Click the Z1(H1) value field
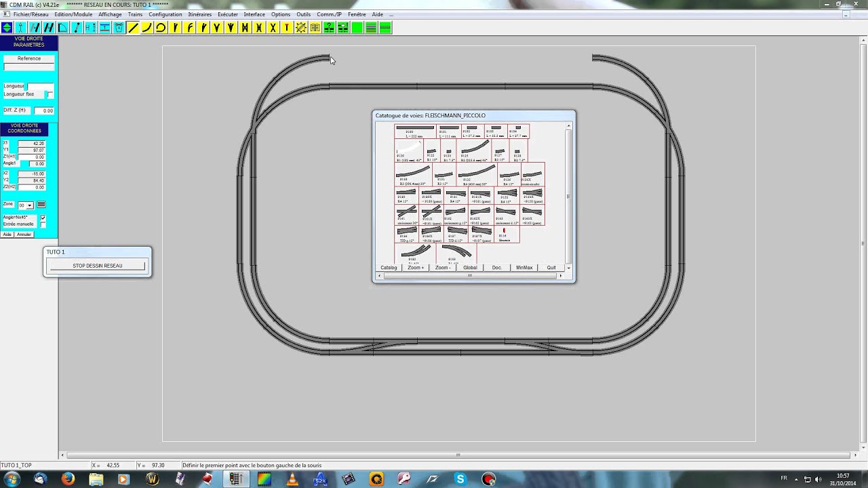Image resolution: width=868 pixels, height=488 pixels. click(x=31, y=157)
